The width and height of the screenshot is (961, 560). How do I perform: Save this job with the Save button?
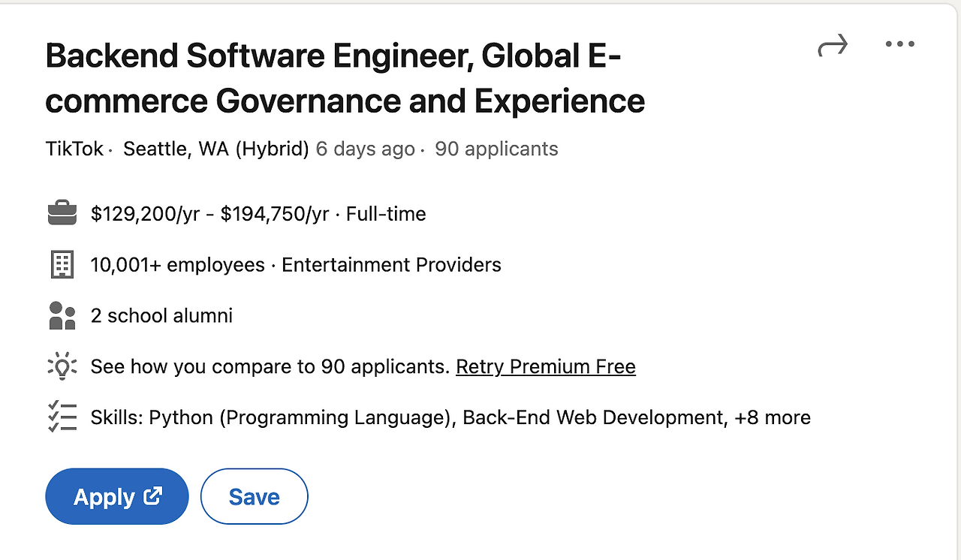pos(254,496)
